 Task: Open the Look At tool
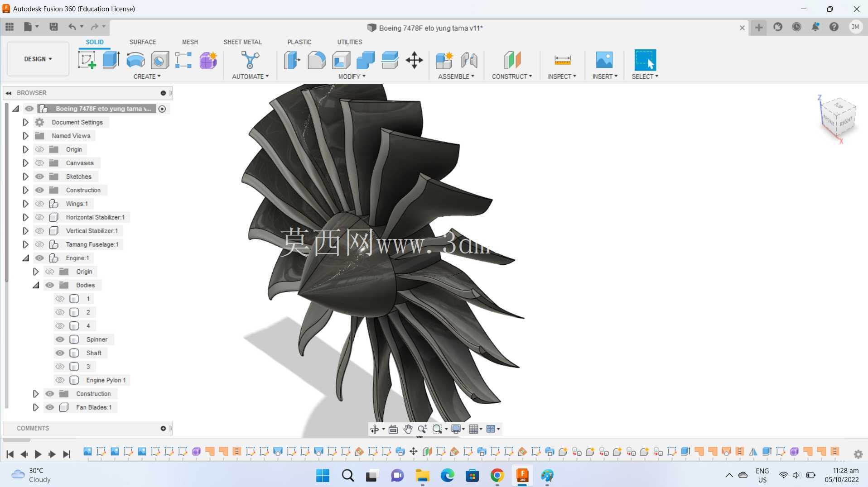393,429
